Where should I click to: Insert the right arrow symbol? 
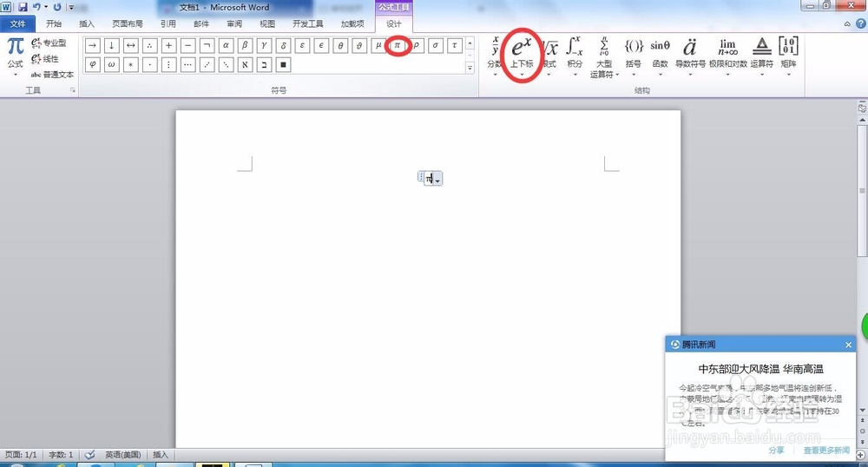pyautogui.click(x=93, y=46)
